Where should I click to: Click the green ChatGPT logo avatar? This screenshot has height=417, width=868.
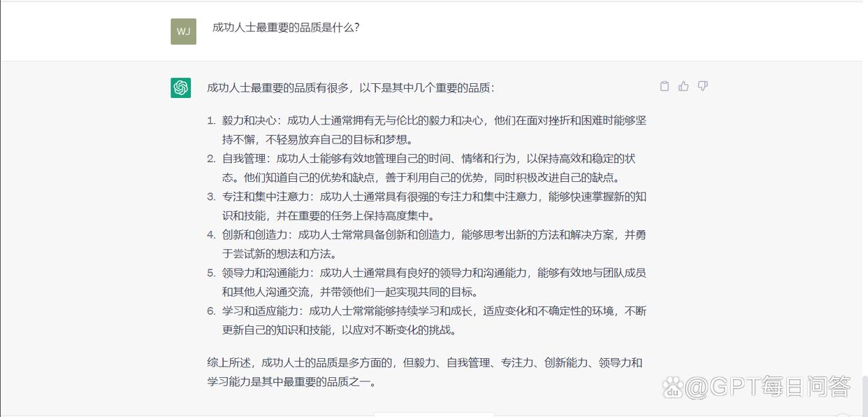coord(181,87)
